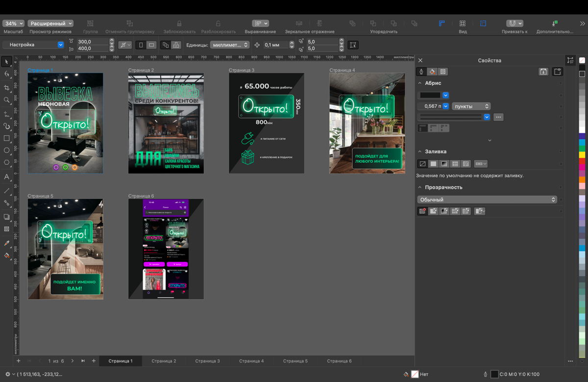Viewport: 588px width, 382px height.
Task: Open the 34% zoom level dropdown
Action: 13,23
